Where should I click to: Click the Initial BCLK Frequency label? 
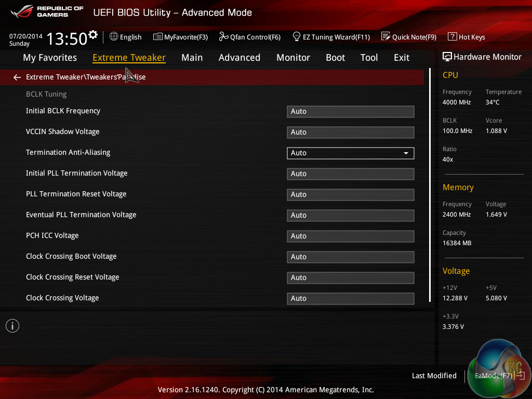[63, 111]
